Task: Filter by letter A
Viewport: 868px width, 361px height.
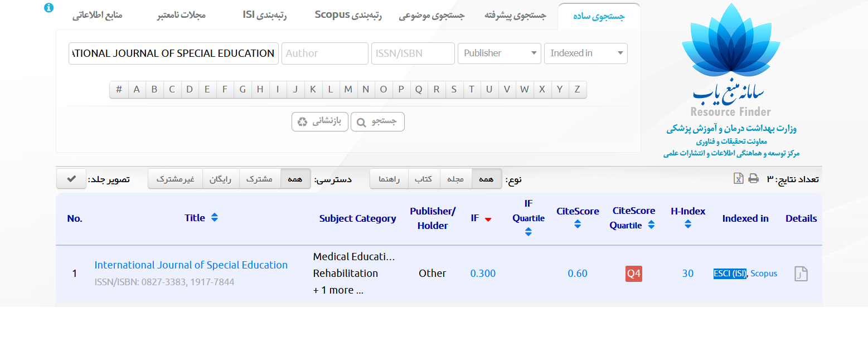Action: (x=137, y=90)
